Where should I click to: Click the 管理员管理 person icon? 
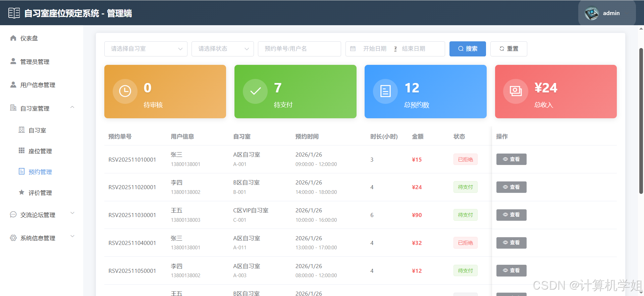(13, 61)
